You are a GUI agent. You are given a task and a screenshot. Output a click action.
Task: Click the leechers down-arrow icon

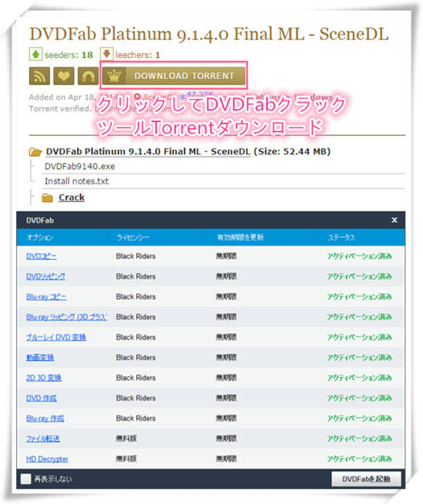tap(106, 54)
